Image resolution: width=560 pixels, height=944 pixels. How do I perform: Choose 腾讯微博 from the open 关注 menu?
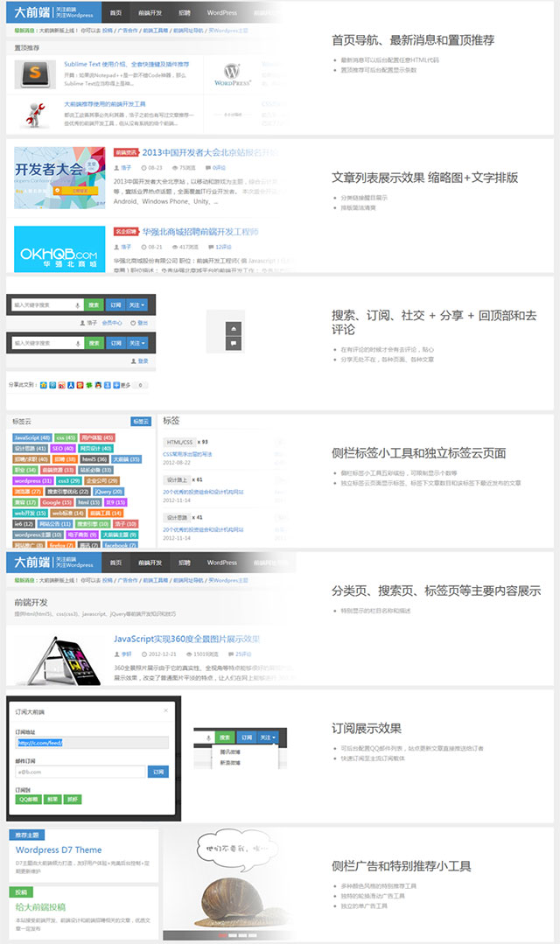point(231,752)
